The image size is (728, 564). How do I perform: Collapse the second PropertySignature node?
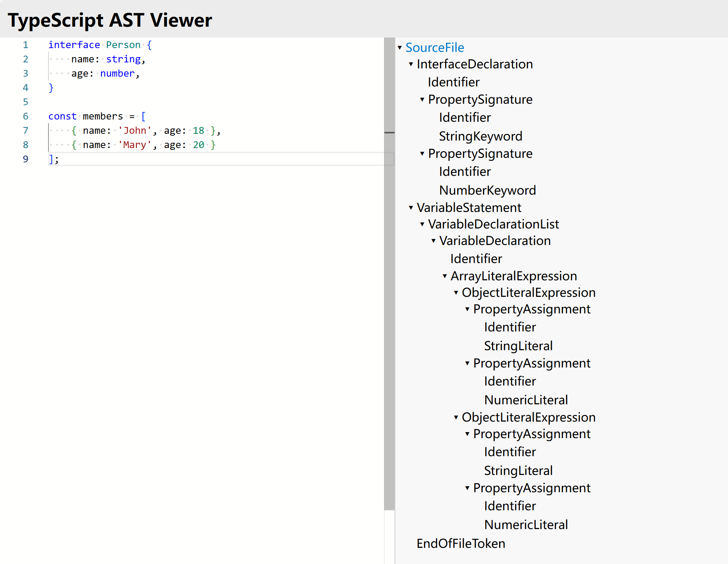[x=422, y=154]
